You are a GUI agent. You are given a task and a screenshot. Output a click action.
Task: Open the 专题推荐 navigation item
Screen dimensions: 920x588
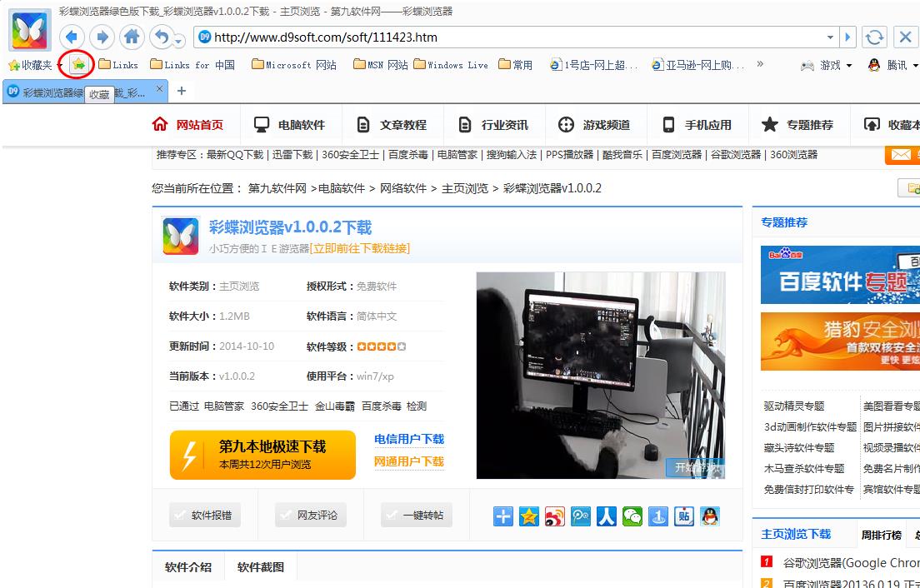click(x=797, y=125)
